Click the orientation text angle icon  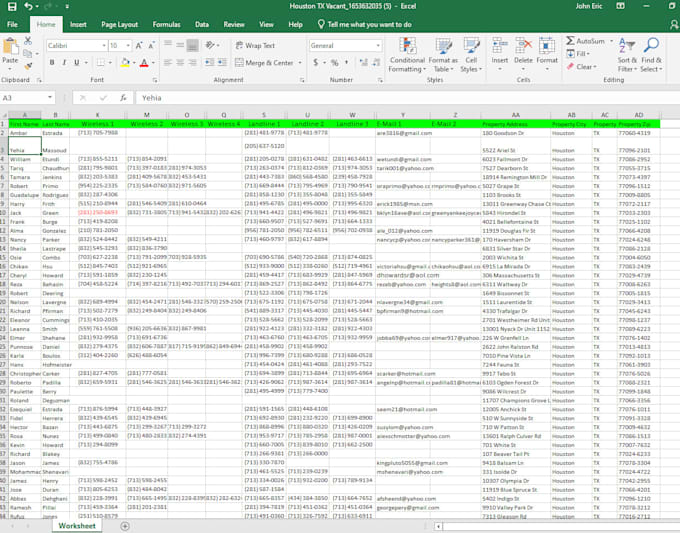[210, 45]
